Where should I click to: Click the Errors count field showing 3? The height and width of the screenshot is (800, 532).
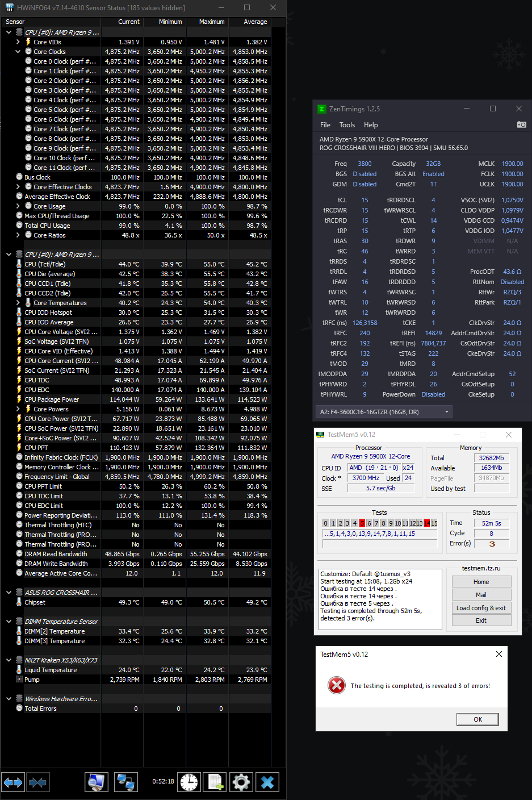tap(492, 544)
